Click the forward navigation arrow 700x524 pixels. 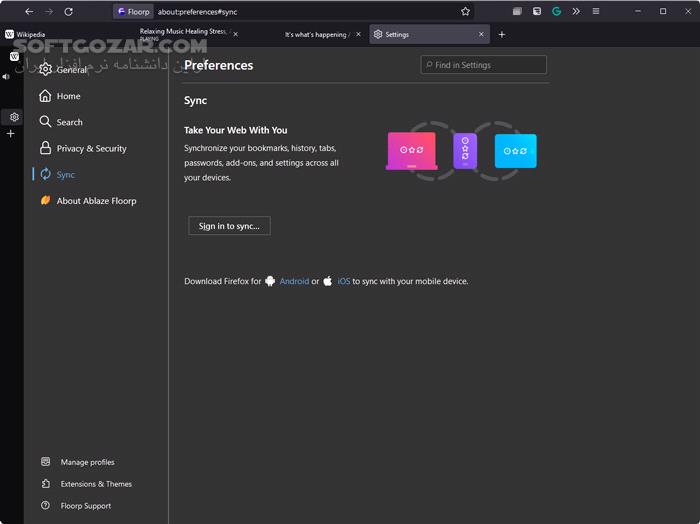click(x=49, y=12)
